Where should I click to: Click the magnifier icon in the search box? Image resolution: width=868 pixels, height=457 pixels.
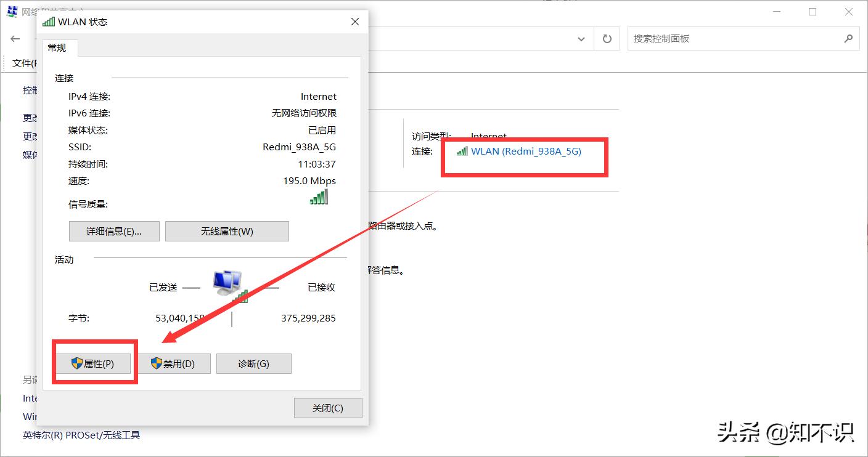(x=849, y=38)
